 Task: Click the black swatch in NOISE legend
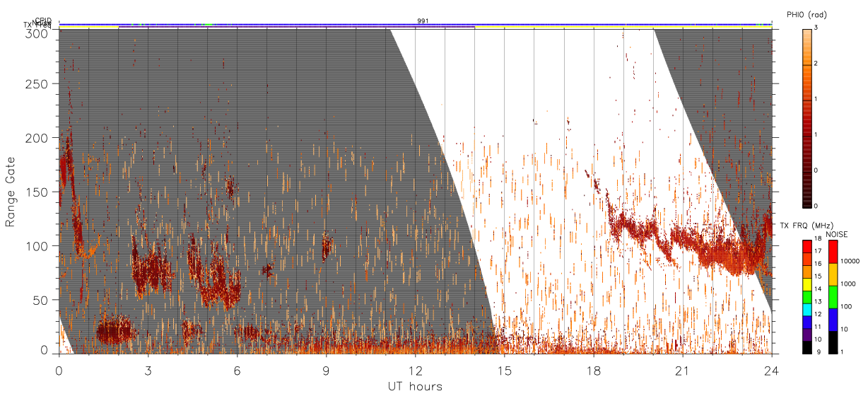point(833,342)
